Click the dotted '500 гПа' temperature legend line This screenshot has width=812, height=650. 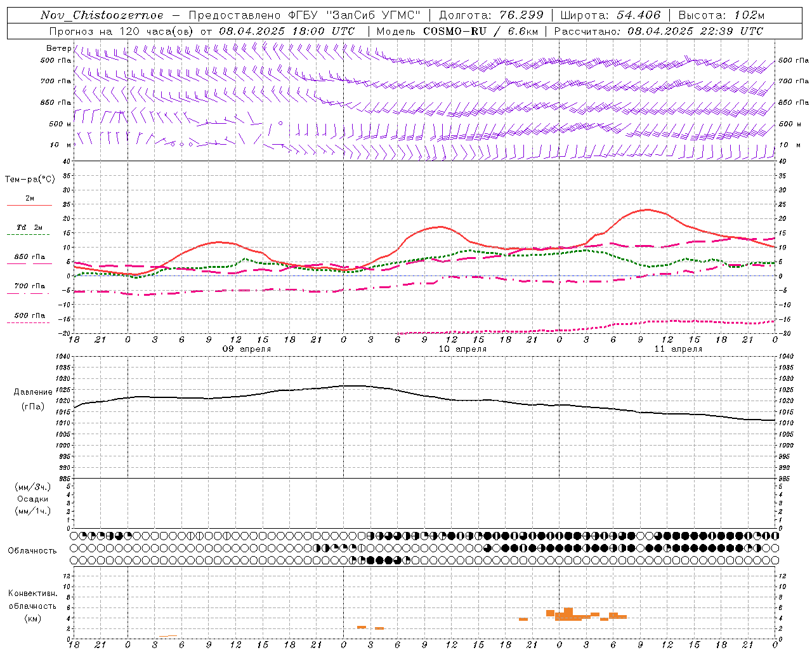29,322
